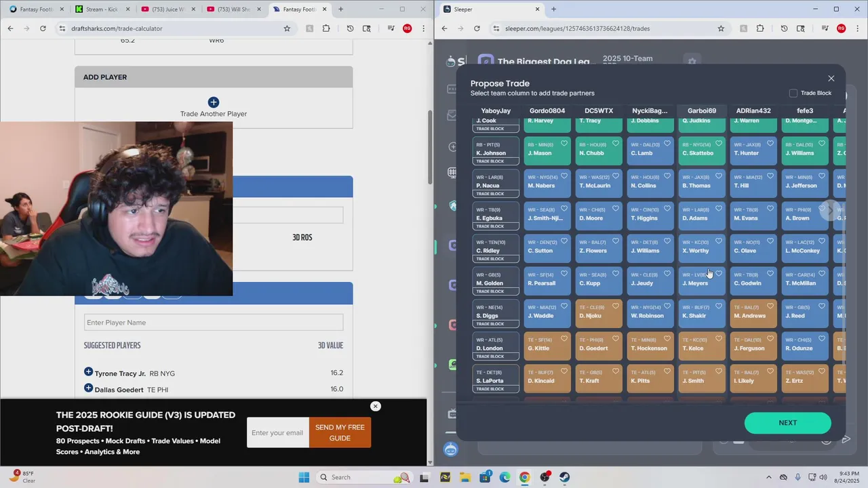
Task: Open extensions menu in draftsharks window
Action: (x=326, y=28)
